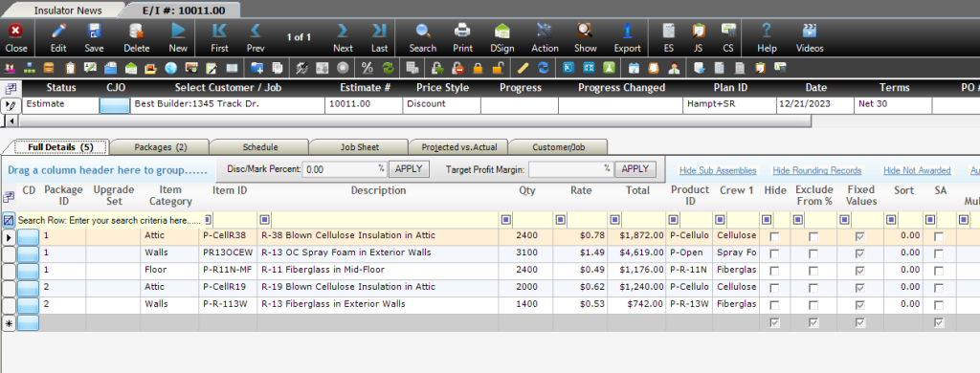Click the closed gold padlock icon
Viewport: 980px width, 373px height.
pos(478,68)
